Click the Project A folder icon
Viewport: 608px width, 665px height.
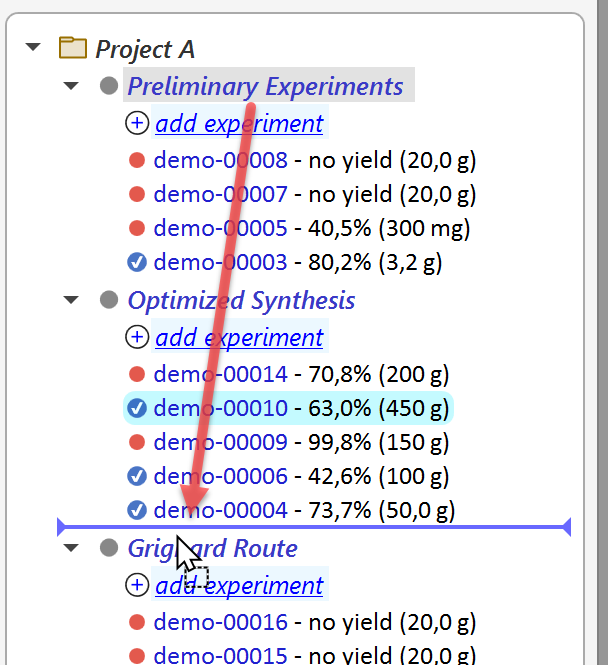pyautogui.click(x=73, y=48)
